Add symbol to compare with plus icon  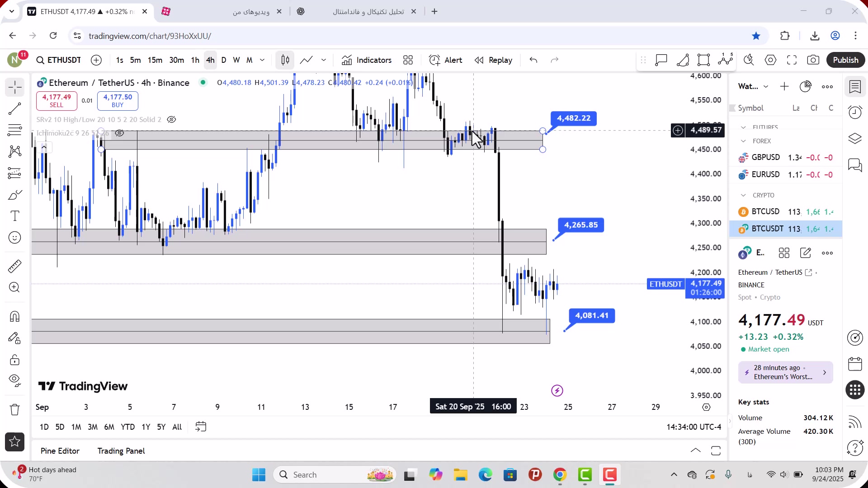tap(96, 60)
